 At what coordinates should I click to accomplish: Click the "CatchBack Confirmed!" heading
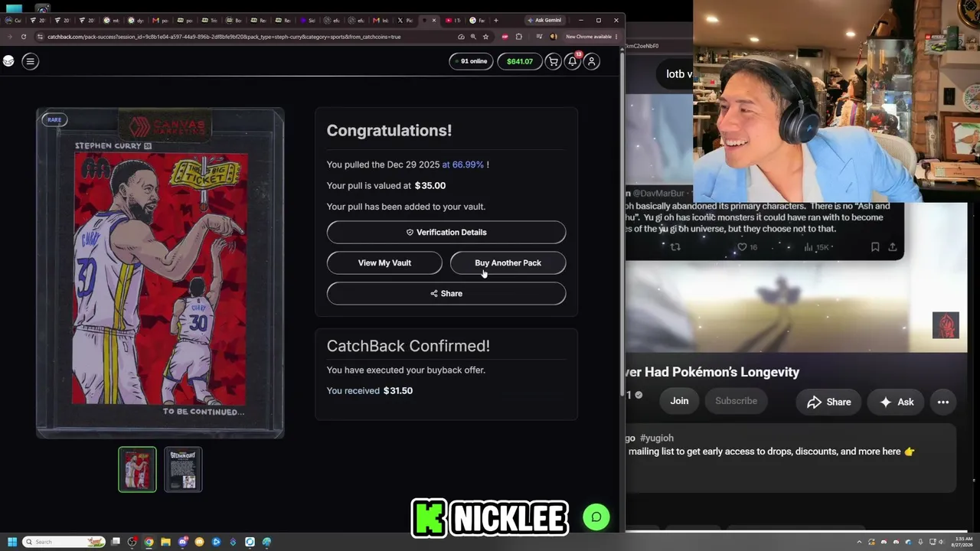(408, 346)
